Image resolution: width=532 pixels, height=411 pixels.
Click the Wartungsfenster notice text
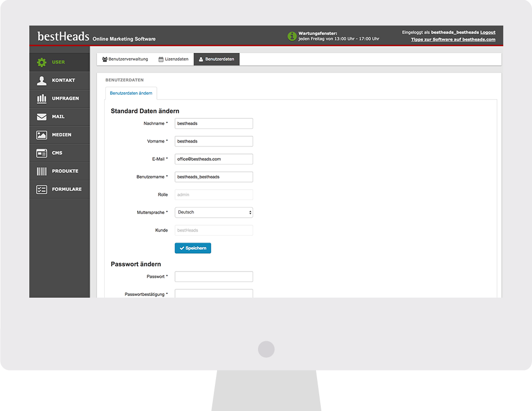click(338, 36)
